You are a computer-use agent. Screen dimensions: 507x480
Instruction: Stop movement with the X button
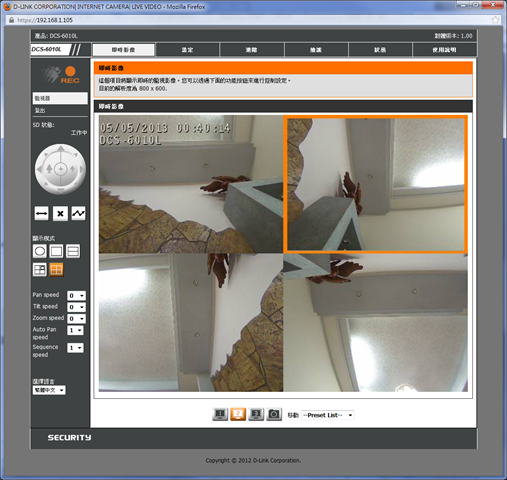click(x=60, y=213)
